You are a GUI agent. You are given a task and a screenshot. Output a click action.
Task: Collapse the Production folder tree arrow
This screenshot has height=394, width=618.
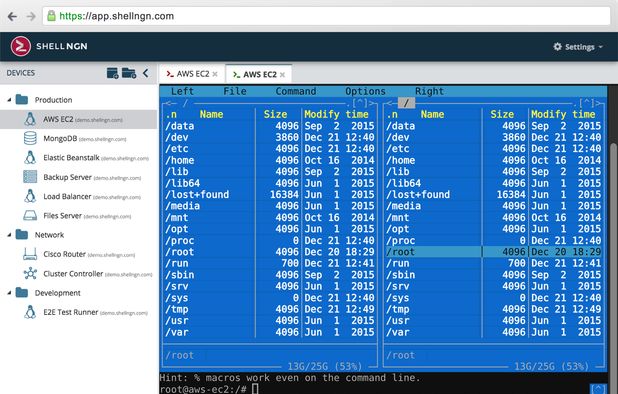click(x=9, y=100)
